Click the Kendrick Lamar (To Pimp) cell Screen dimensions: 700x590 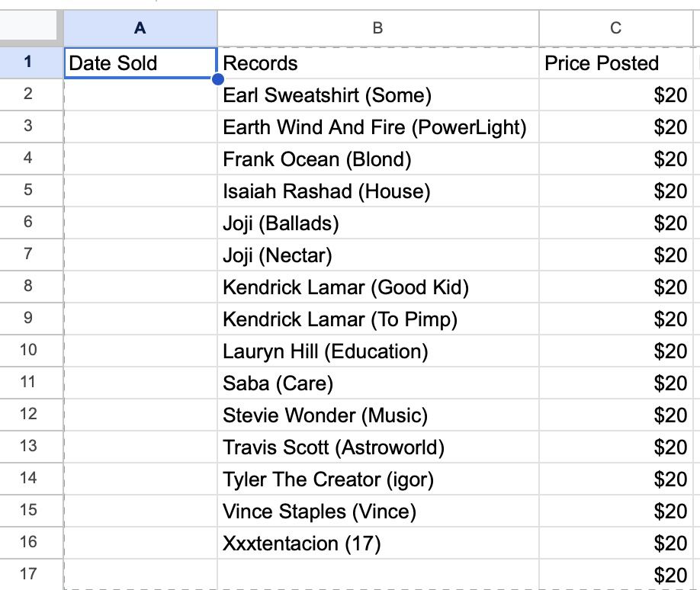(377, 319)
